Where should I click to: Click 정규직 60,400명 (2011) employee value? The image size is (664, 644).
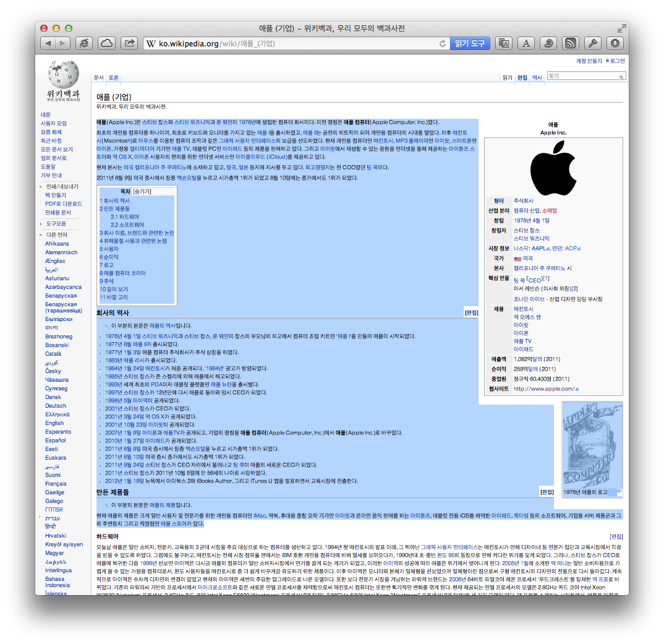[542, 379]
